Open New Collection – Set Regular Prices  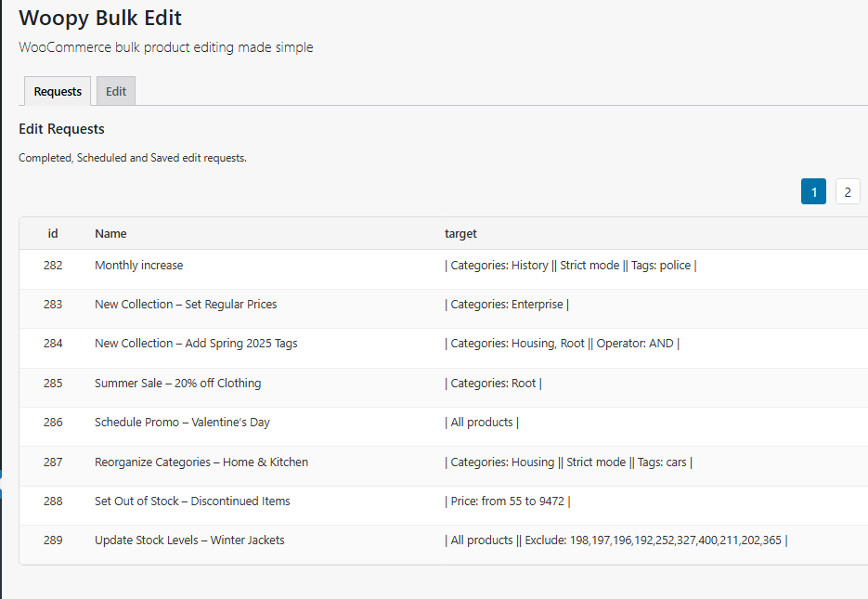(x=186, y=304)
